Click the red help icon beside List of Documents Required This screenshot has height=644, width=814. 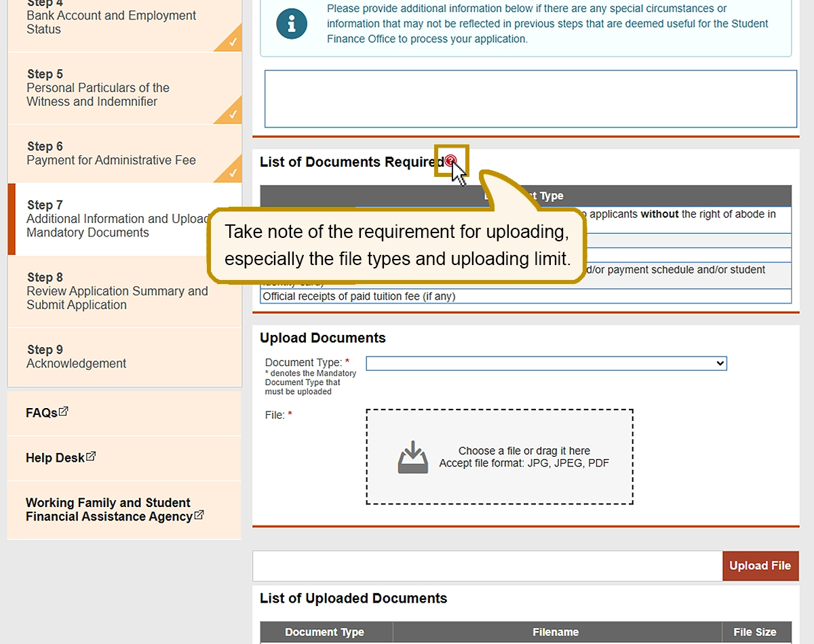pos(450,161)
